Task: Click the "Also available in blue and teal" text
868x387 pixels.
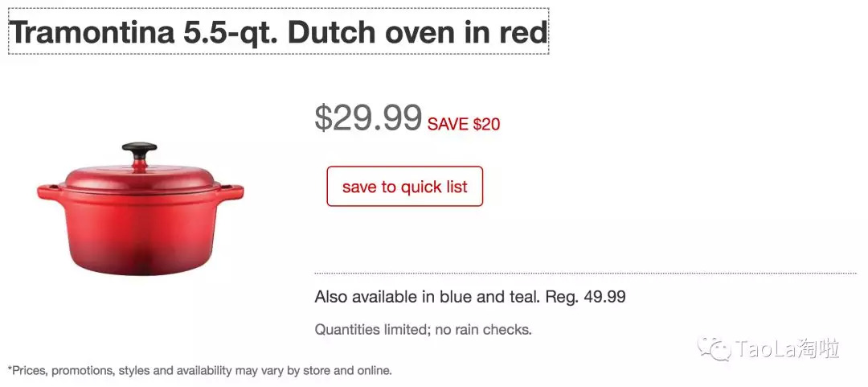Action: coord(427,297)
